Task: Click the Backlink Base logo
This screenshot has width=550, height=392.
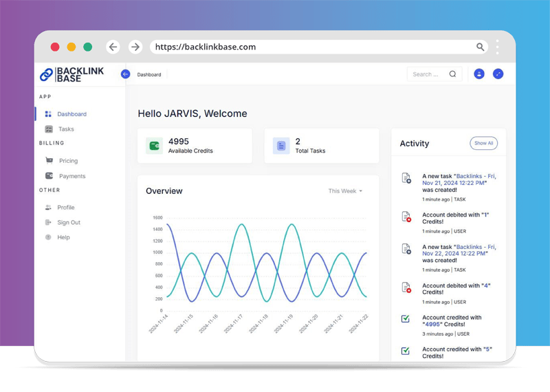Action: click(x=71, y=74)
